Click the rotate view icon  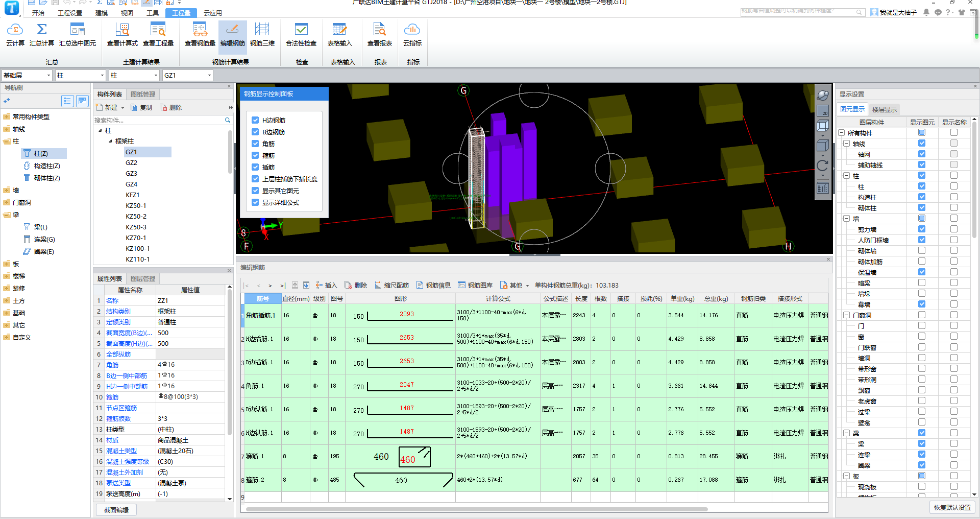click(822, 166)
